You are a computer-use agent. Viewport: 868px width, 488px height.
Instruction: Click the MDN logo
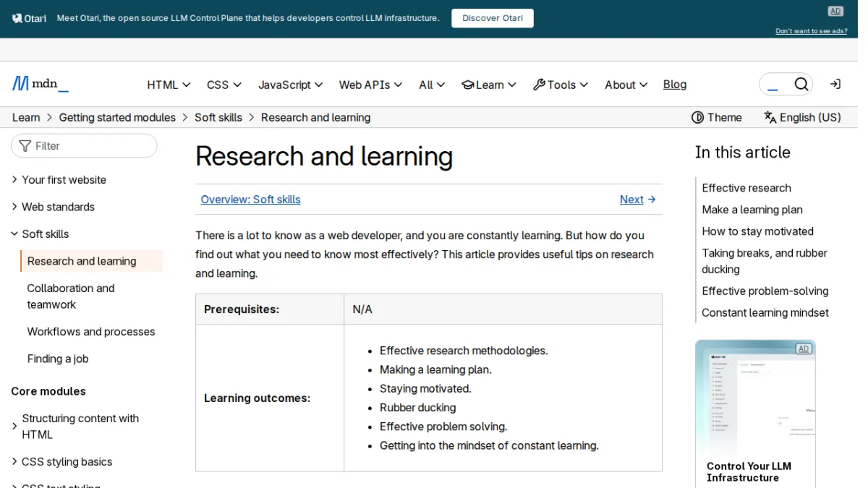tap(41, 84)
